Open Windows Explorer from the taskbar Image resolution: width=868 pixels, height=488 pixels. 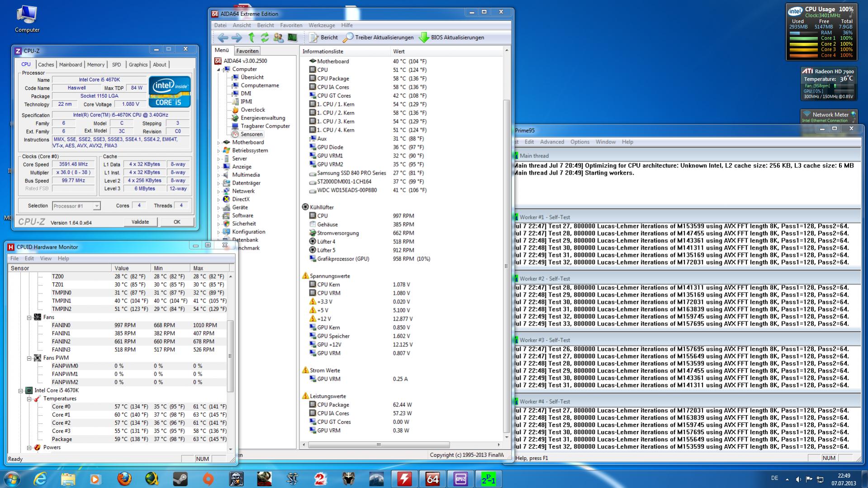click(x=68, y=479)
